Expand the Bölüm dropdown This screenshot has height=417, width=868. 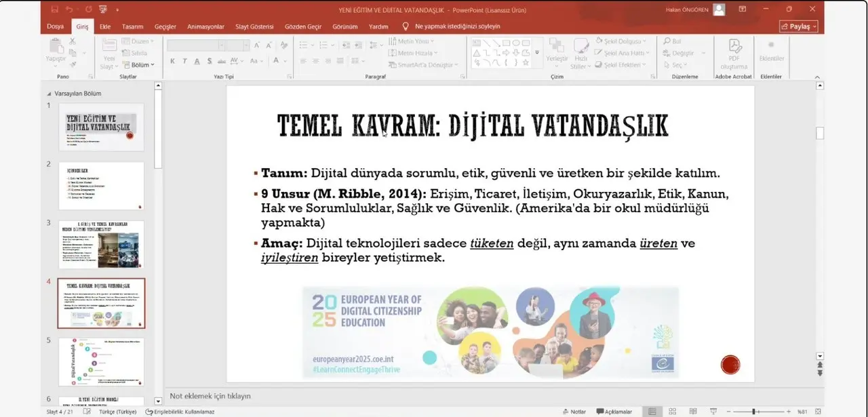point(142,65)
